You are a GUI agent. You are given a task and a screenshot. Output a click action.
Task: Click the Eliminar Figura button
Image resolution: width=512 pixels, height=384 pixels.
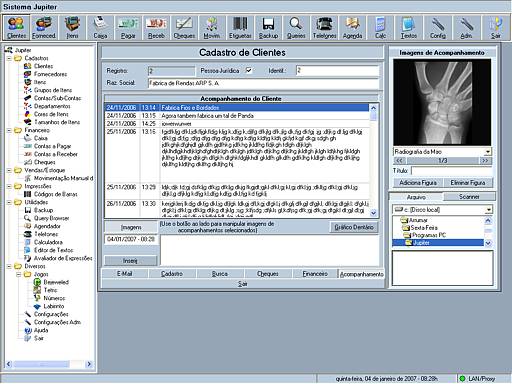click(x=468, y=183)
